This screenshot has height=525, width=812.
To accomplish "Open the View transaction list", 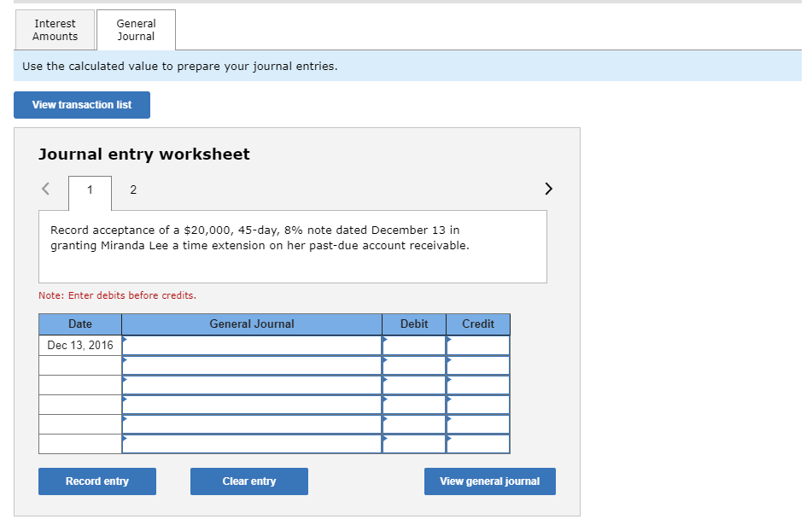I will pyautogui.click(x=82, y=105).
